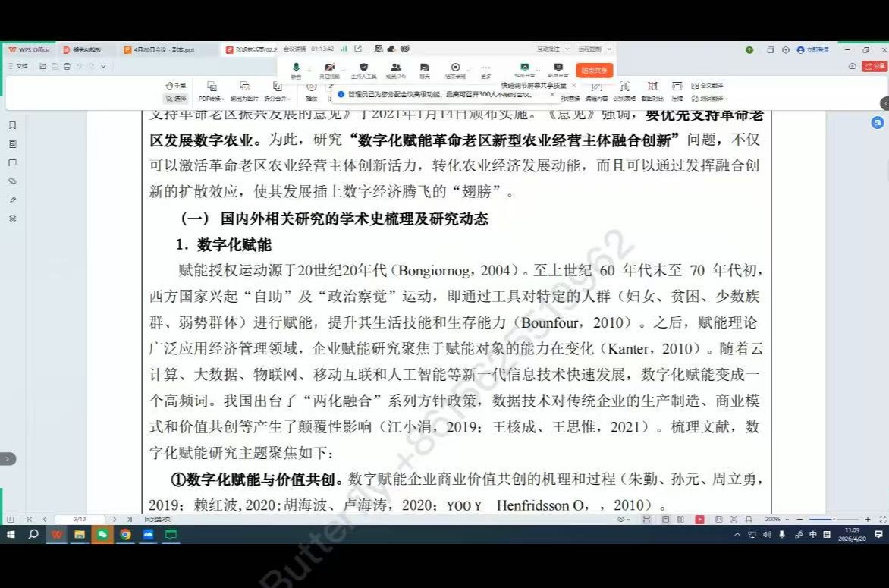
Task: Open the meeting members list
Action: tap(396, 70)
